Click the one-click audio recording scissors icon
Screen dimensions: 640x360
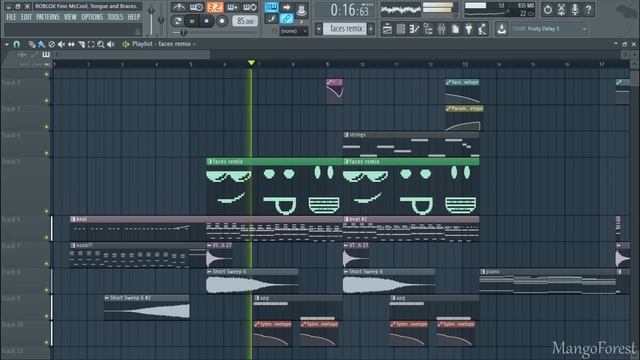tap(561, 9)
